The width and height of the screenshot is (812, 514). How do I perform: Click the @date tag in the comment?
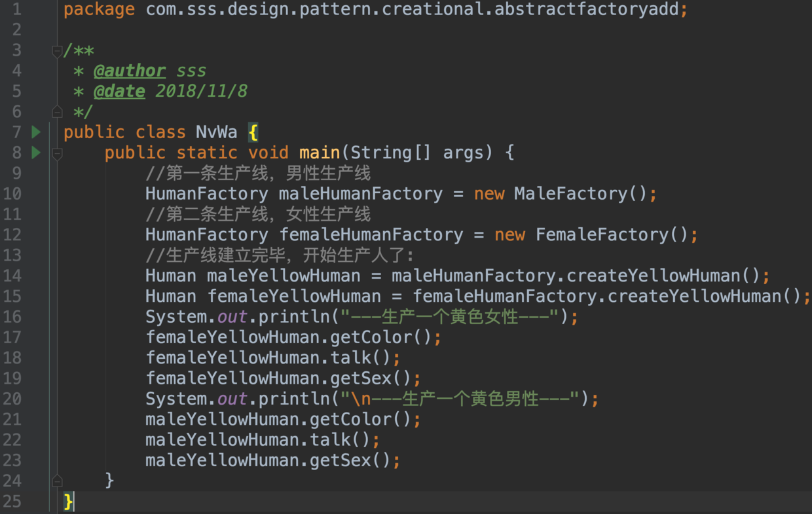click(119, 91)
